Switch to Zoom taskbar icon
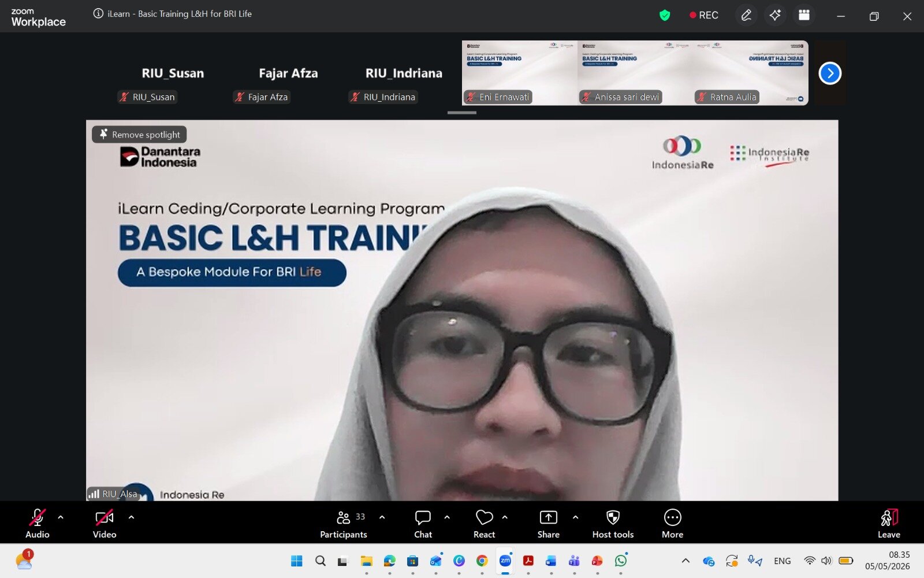Screen dimensions: 924x578 coord(505,561)
